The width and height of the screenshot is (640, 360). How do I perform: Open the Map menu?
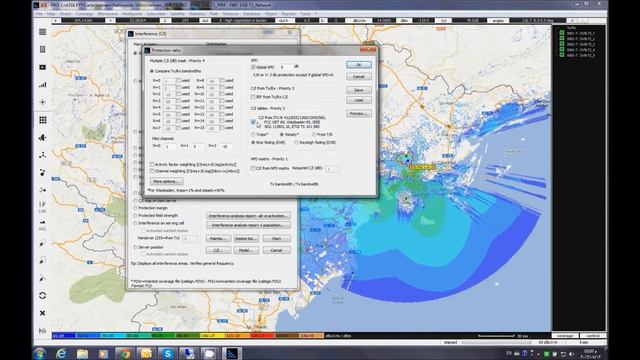(x=51, y=14)
